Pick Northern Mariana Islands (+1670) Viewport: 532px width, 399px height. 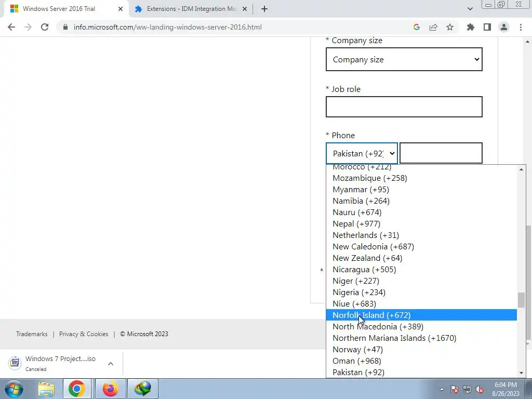click(x=421, y=338)
